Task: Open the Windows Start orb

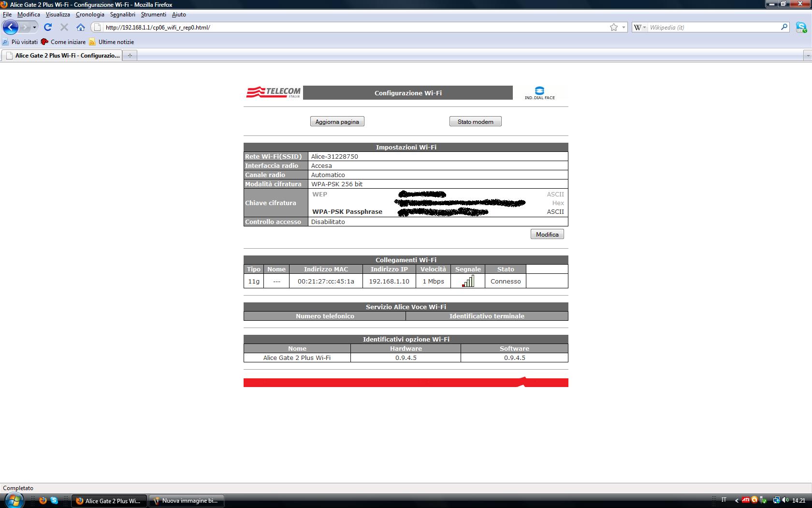Action: (13, 500)
